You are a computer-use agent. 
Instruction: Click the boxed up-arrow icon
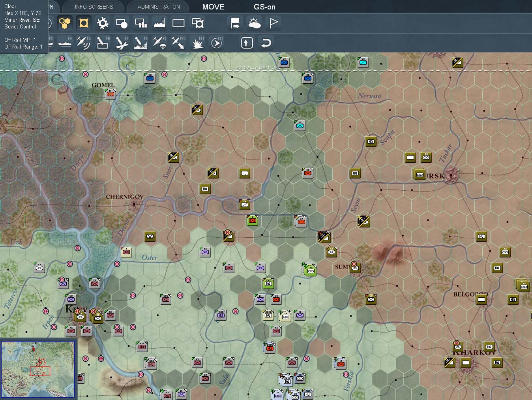247,42
